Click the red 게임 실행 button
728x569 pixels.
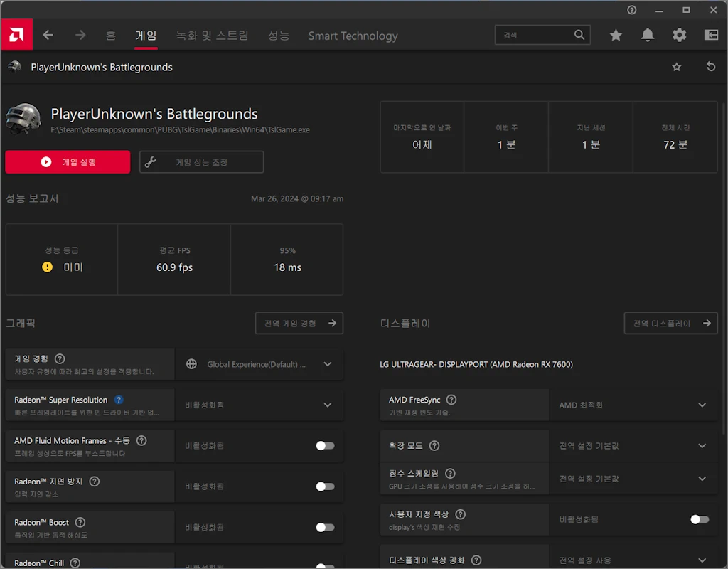tap(68, 161)
